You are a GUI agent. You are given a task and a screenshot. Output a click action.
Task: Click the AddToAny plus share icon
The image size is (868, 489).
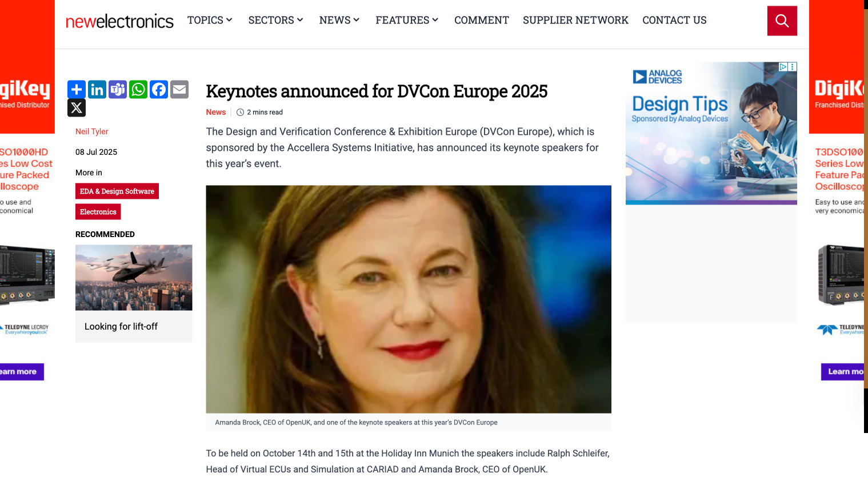77,90
